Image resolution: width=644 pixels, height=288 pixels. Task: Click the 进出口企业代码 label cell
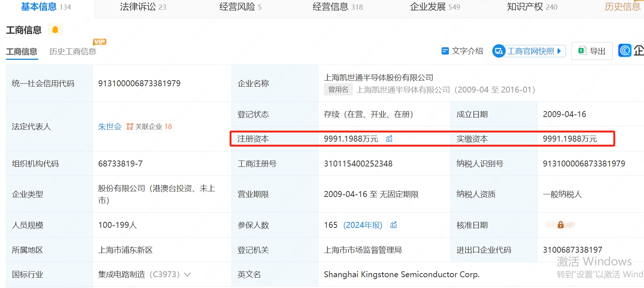[494, 250]
